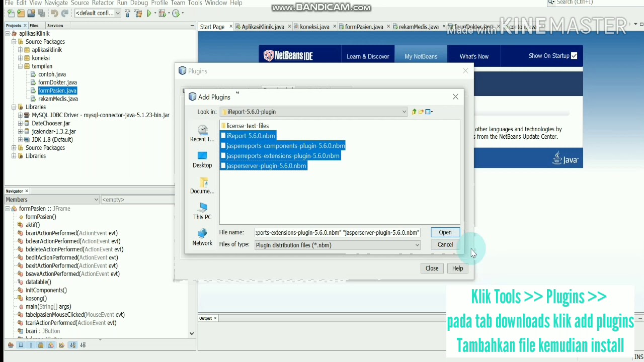Open Recent Items shortcut in file chooser
The width and height of the screenshot is (644, 362).
(202, 134)
